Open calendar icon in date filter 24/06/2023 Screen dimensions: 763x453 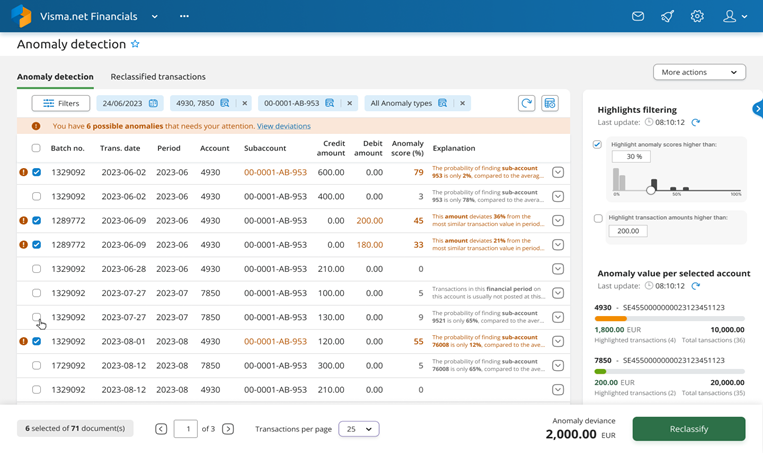coord(153,103)
